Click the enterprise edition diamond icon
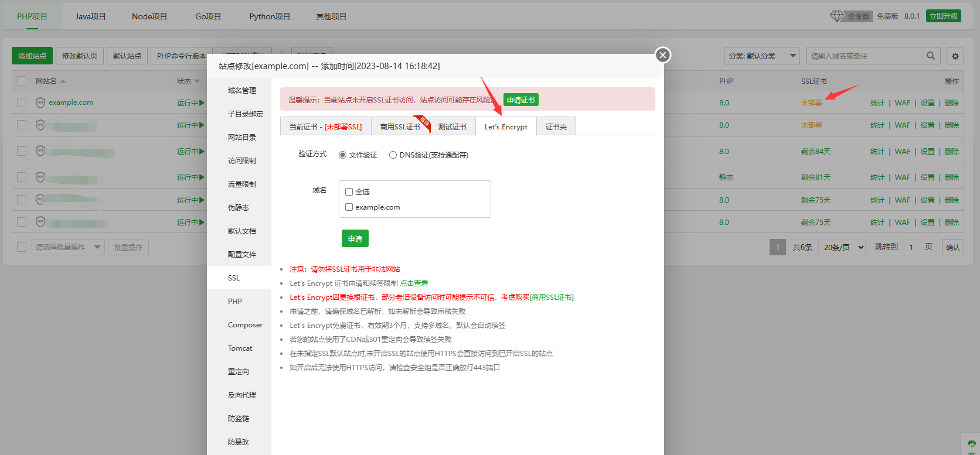This screenshot has width=980, height=455. (x=836, y=16)
